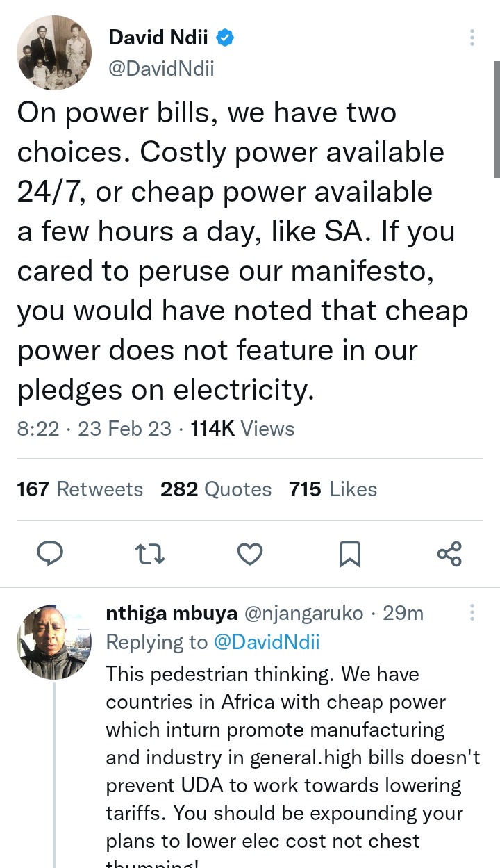View the 167 Retweets list
Image resolution: width=500 pixels, height=868 pixels.
pyautogui.click(x=80, y=489)
